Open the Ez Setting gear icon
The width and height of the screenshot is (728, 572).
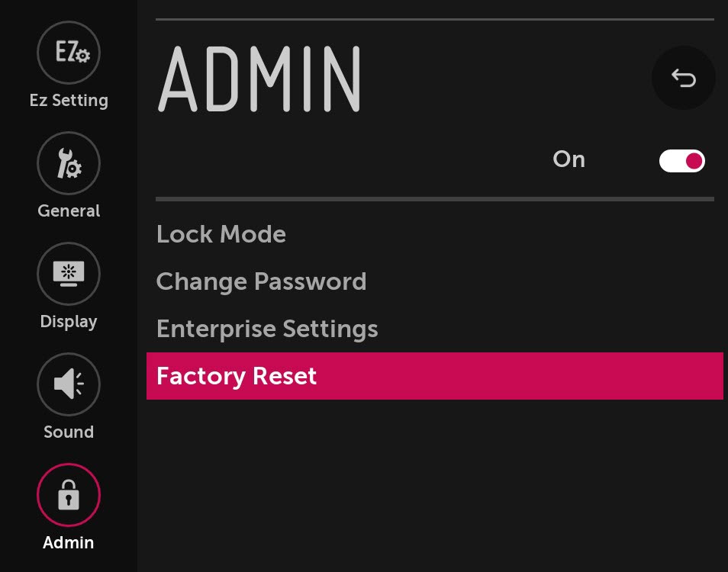pos(69,53)
